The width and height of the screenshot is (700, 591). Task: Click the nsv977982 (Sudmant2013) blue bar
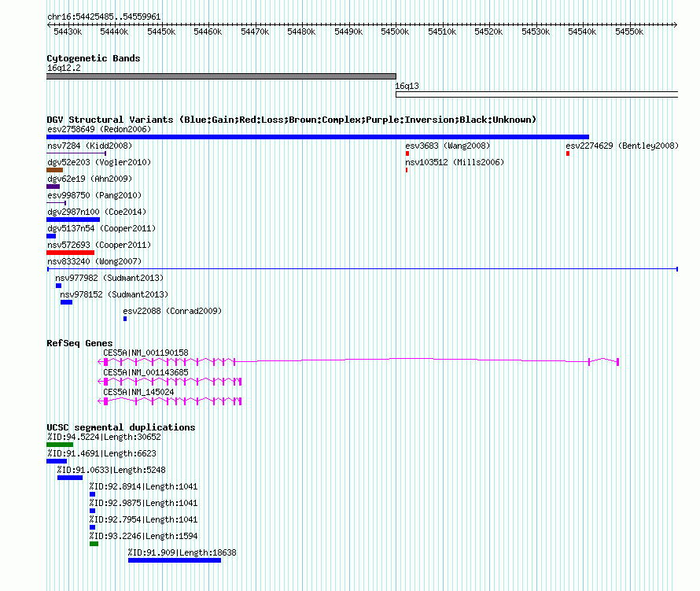[58, 286]
